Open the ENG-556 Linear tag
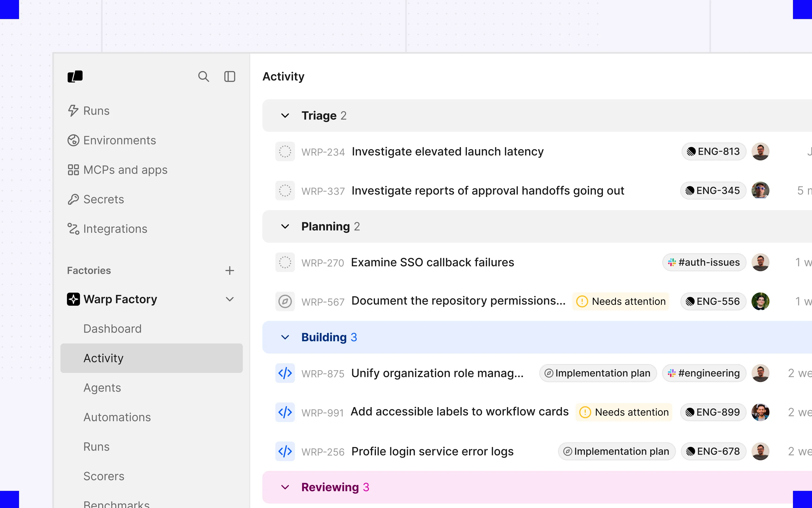 [x=713, y=301]
